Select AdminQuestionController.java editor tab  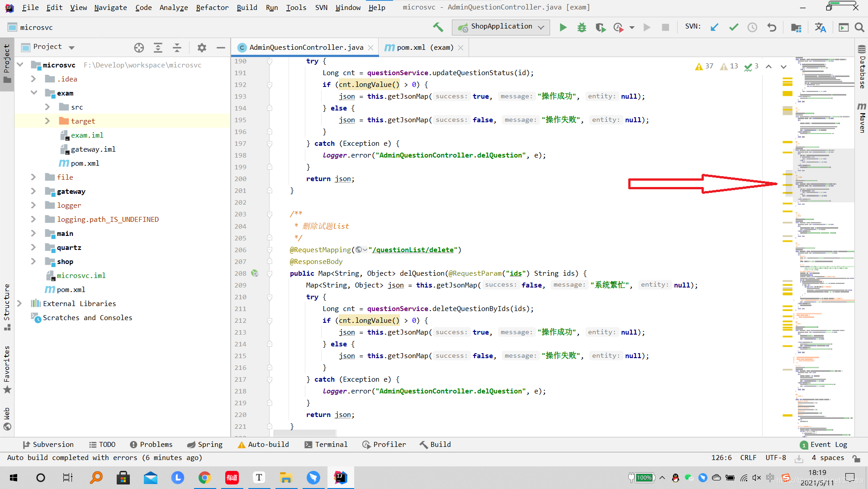click(x=306, y=47)
